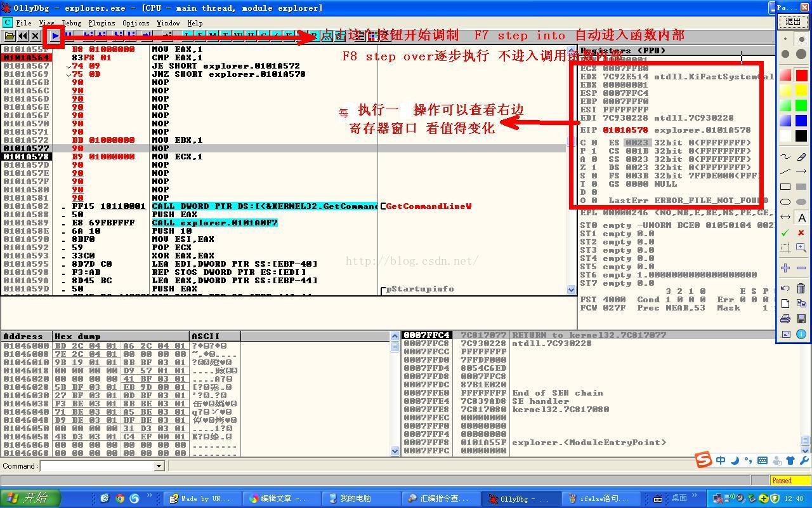Screen dimensions: 812x508
Task: Select the freehand curve drawing tool
Action: (x=785, y=156)
